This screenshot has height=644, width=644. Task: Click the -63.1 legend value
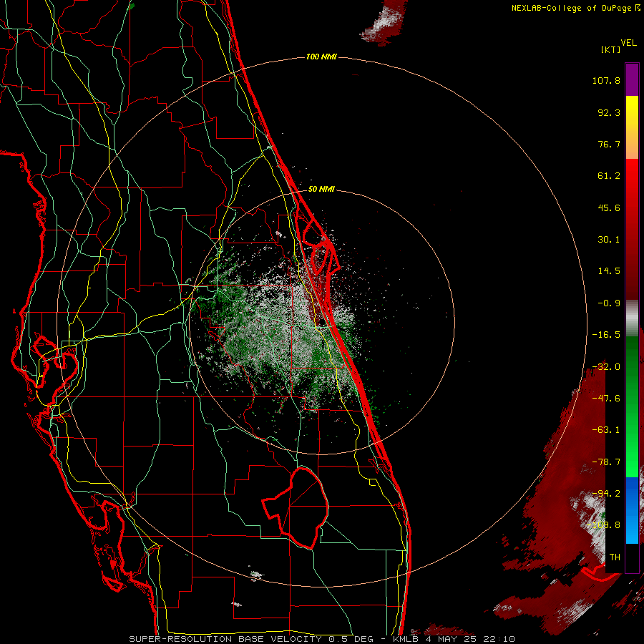point(606,430)
